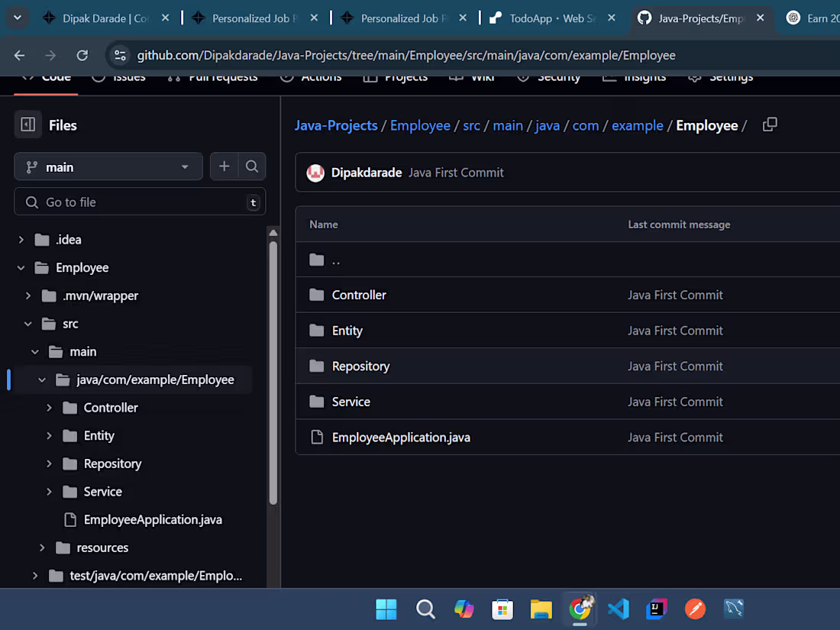Image resolution: width=840 pixels, height=630 pixels.
Task: Open taskbar Search icon
Action: click(x=425, y=609)
